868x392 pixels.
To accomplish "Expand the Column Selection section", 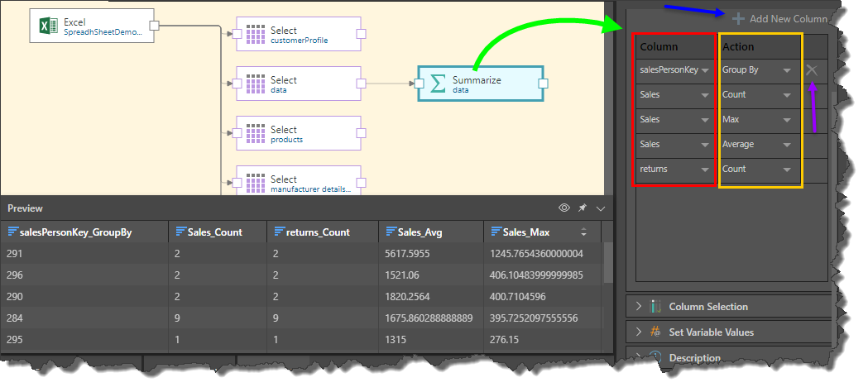I will pyautogui.click(x=639, y=307).
